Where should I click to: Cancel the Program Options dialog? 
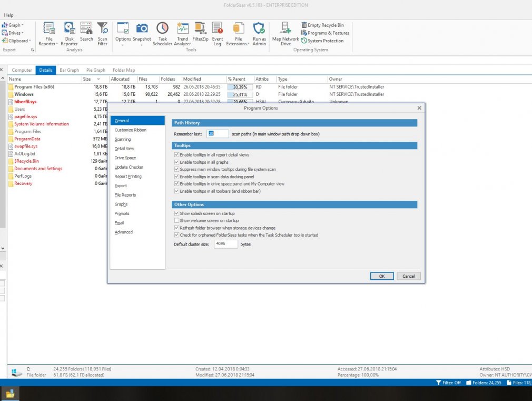409,276
